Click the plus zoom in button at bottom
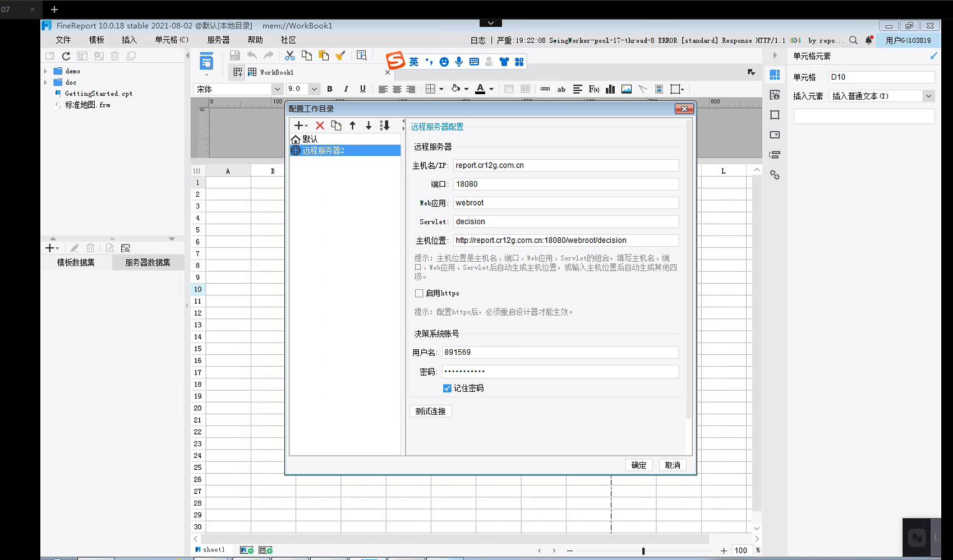The height and width of the screenshot is (560, 953). [724, 550]
